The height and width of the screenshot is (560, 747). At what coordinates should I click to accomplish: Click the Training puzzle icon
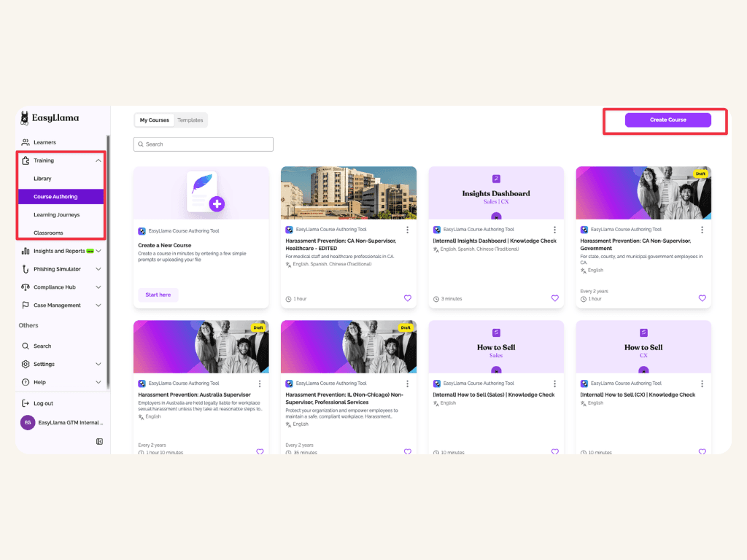click(26, 160)
